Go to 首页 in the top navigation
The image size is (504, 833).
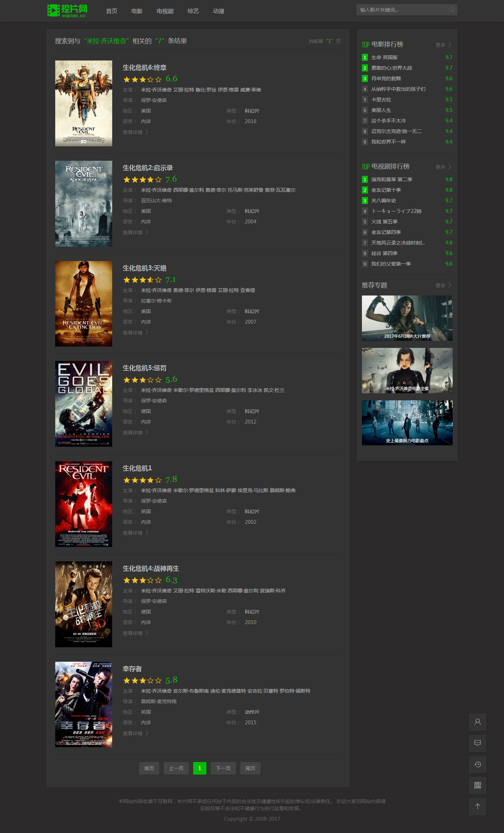(x=111, y=11)
